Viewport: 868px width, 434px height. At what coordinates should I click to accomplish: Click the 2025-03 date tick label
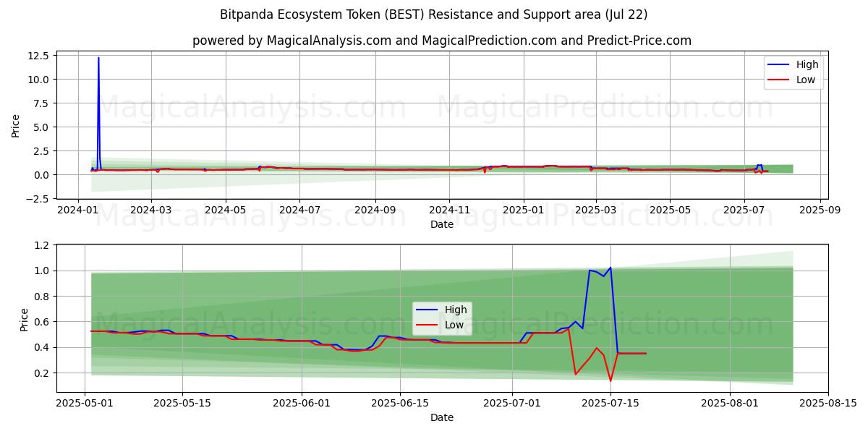click(595, 210)
